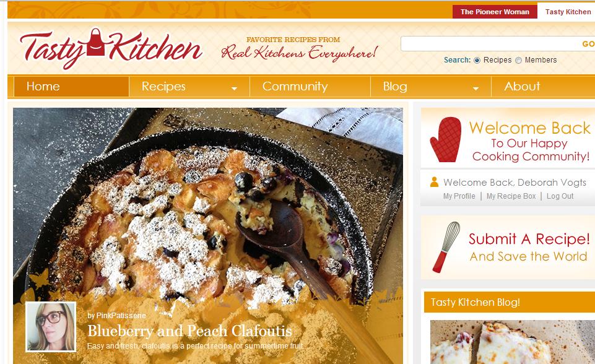595x364 pixels.
Task: Click the orange user profile icon
Action: point(434,182)
